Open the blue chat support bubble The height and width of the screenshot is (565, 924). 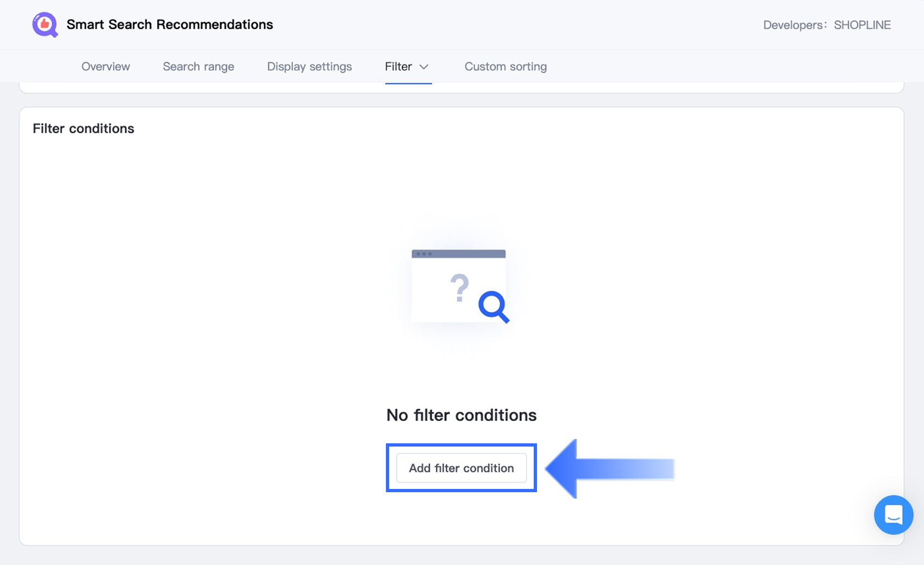(893, 514)
